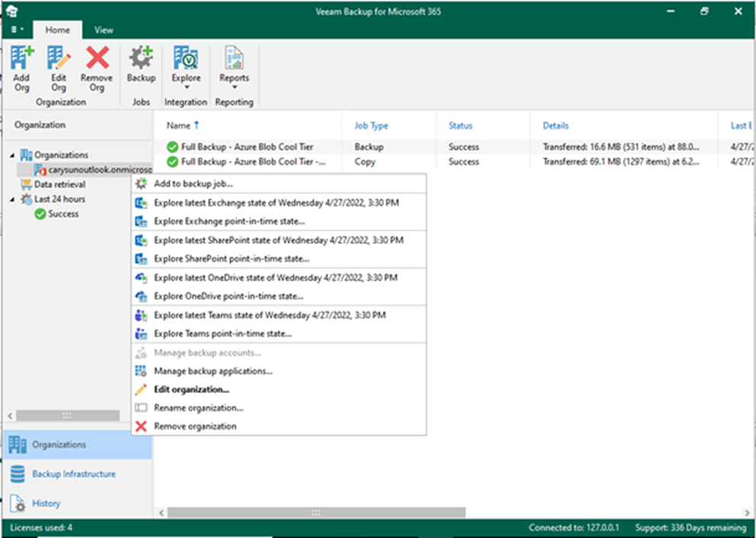Click the 'Transferred: 16.6 MB (531 items)' details cell

click(x=621, y=147)
